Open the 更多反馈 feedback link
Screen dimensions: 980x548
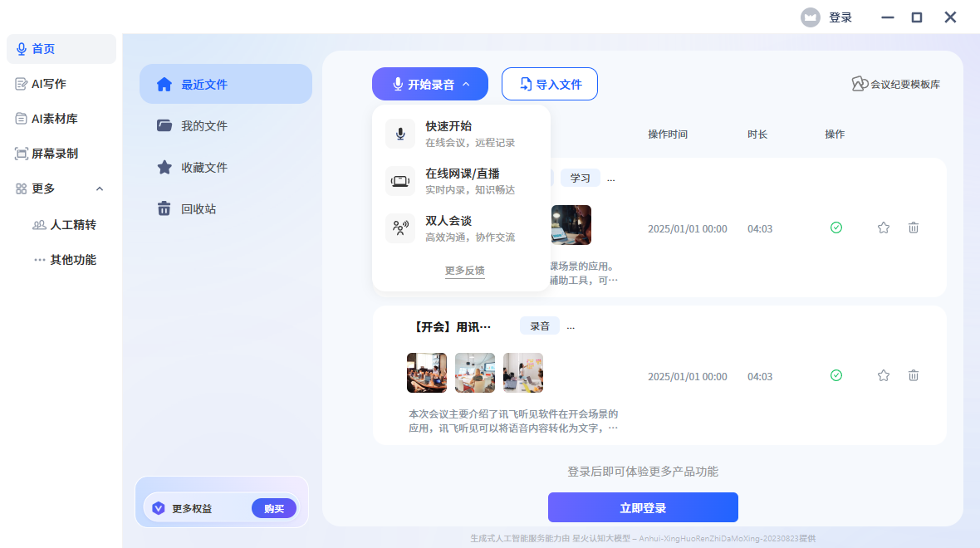coord(465,271)
